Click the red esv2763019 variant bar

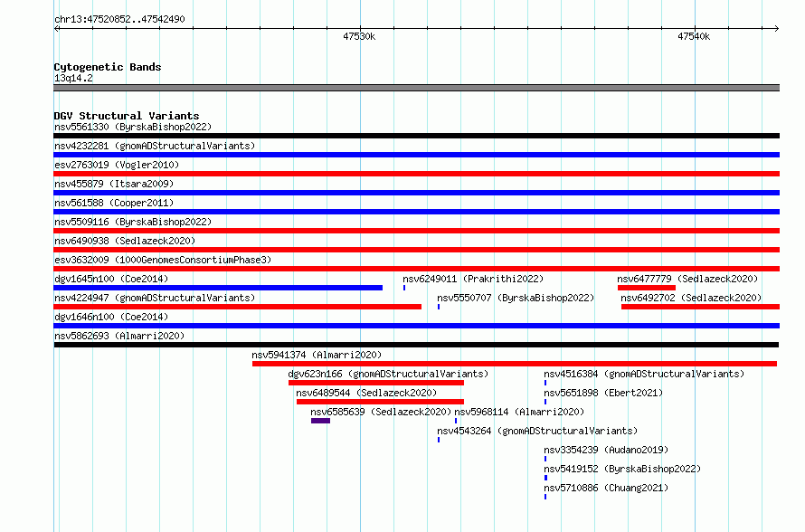416,174
